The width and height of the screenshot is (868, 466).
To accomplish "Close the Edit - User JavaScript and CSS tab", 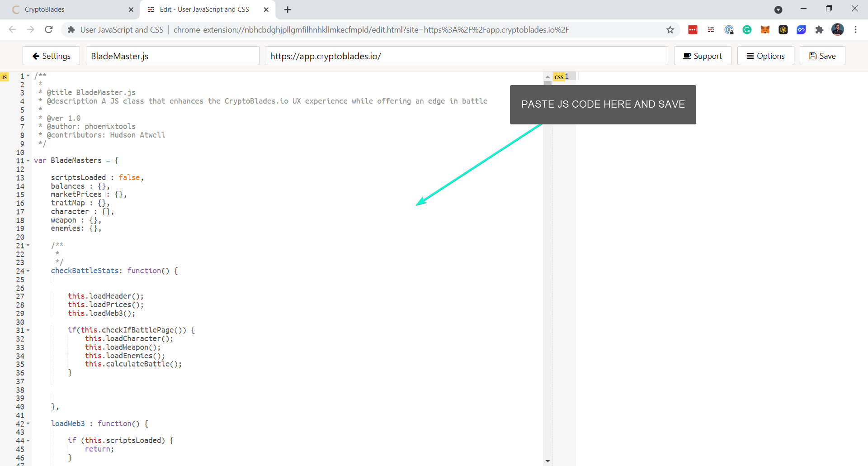I will [266, 10].
